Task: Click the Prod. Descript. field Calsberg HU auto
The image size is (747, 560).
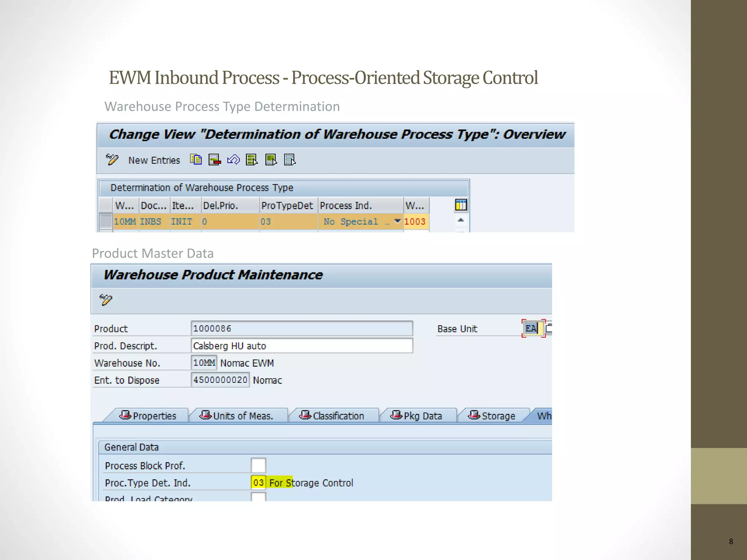Action: (x=302, y=346)
